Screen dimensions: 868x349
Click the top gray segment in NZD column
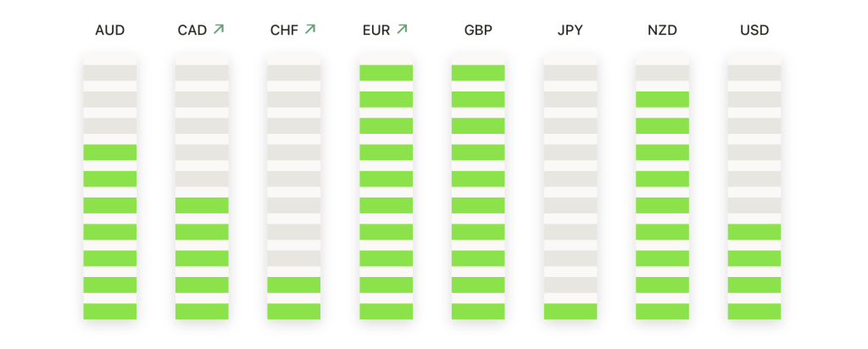click(x=662, y=73)
